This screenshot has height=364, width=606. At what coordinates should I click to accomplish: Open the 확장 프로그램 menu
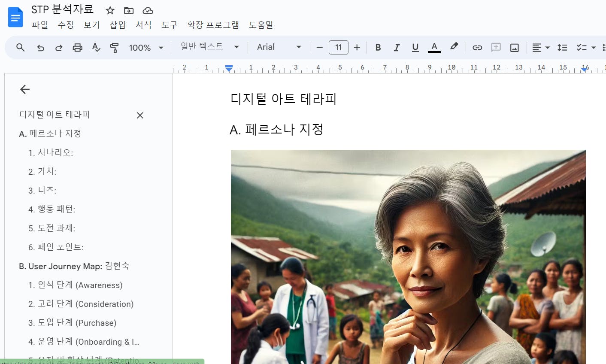coord(213,25)
